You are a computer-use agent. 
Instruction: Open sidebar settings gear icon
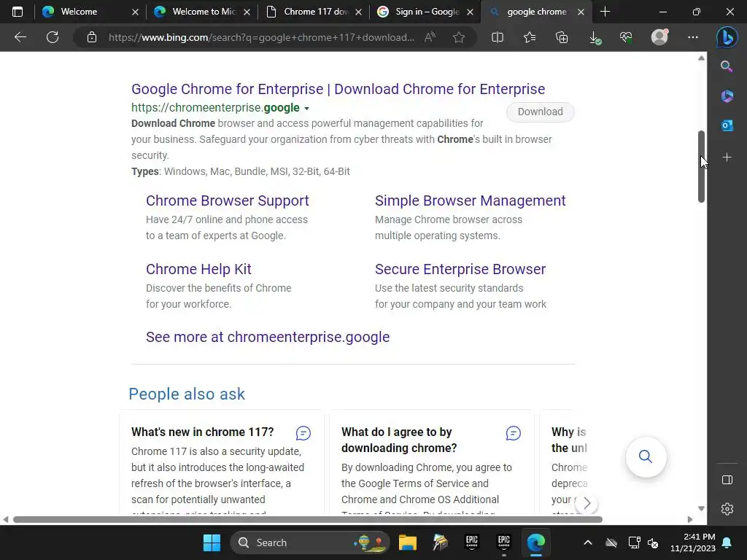(x=727, y=509)
